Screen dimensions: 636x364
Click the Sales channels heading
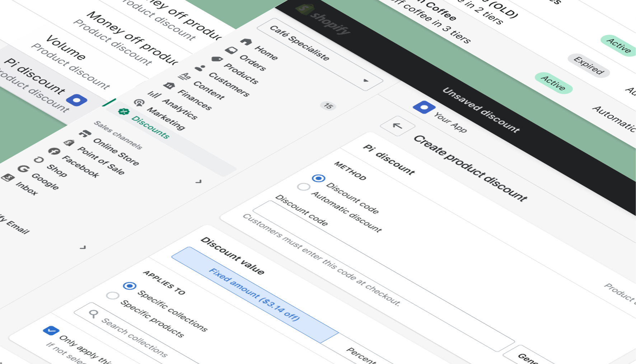pyautogui.click(x=118, y=135)
